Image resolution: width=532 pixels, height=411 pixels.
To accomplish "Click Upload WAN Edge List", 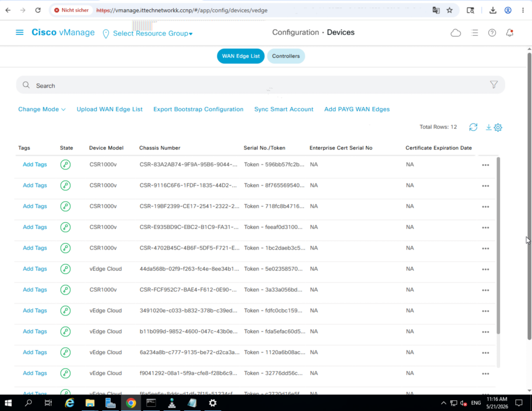I will pos(110,109).
